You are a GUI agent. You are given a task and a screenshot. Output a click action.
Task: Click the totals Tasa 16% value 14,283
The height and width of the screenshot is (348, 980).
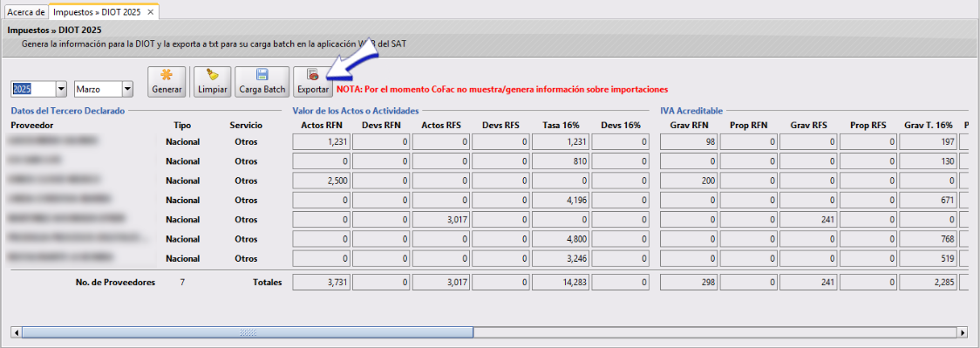tap(561, 283)
